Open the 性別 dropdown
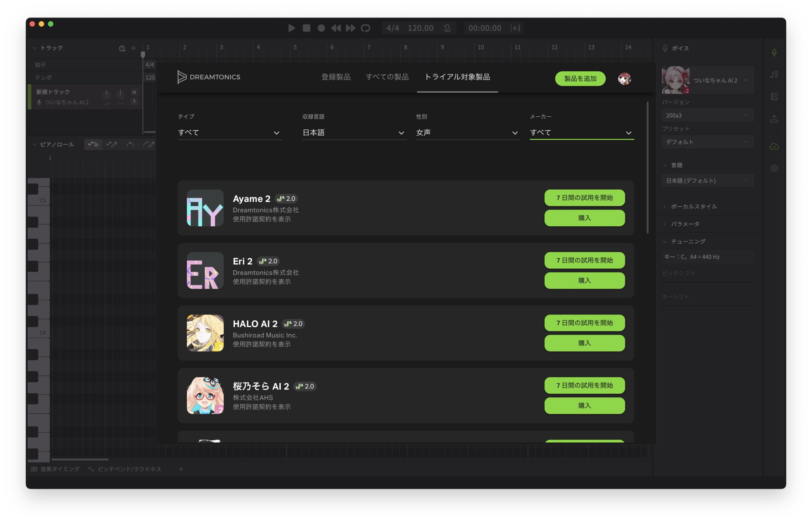 point(468,132)
